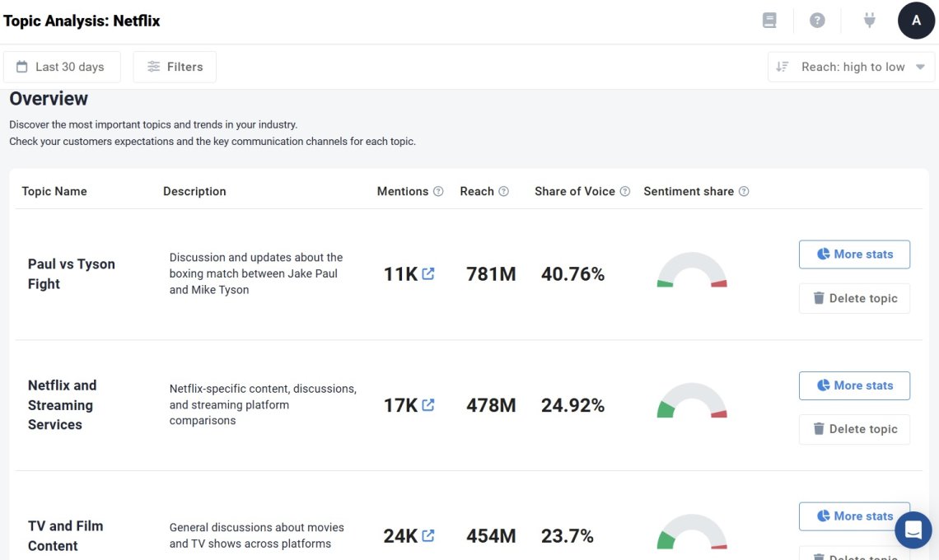Click the 17K mentions value
Screen dimensions: 939x560
[x=400, y=405]
